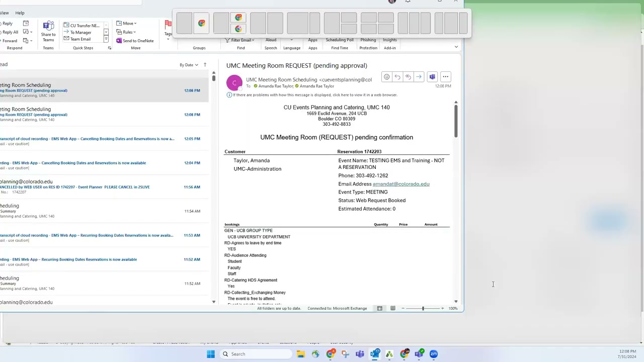644x362 pixels.
Task: Open the 11:56 AM PLEASE CANCEL email
Action: point(104,187)
